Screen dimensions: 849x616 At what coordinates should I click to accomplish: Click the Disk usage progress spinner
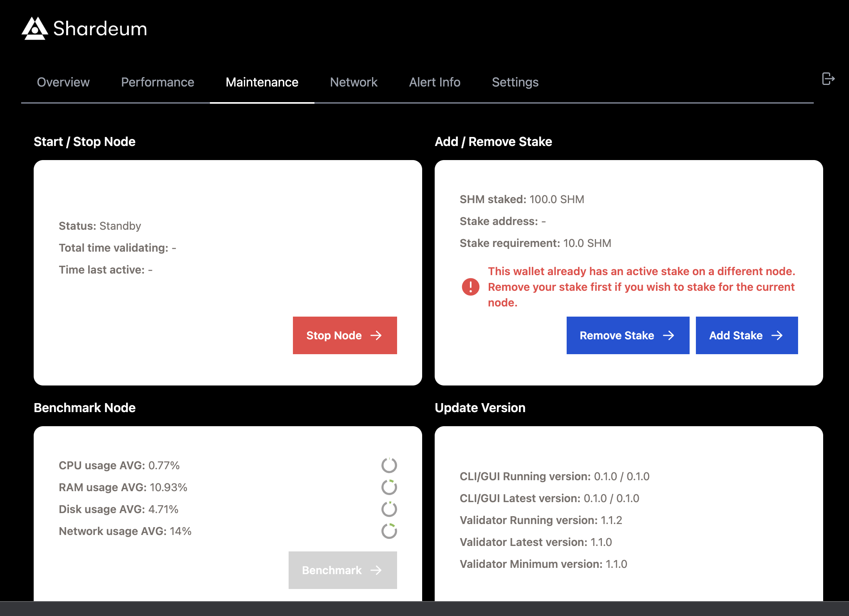[x=389, y=509]
